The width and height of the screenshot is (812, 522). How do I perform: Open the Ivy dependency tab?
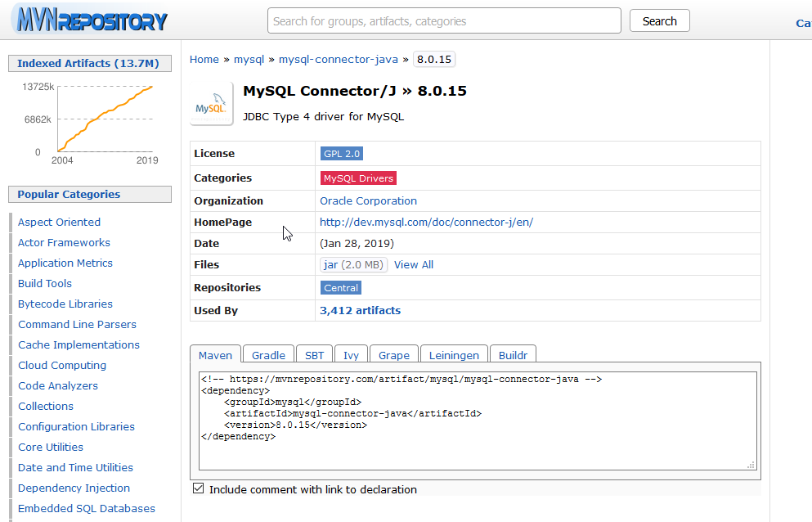pos(351,355)
